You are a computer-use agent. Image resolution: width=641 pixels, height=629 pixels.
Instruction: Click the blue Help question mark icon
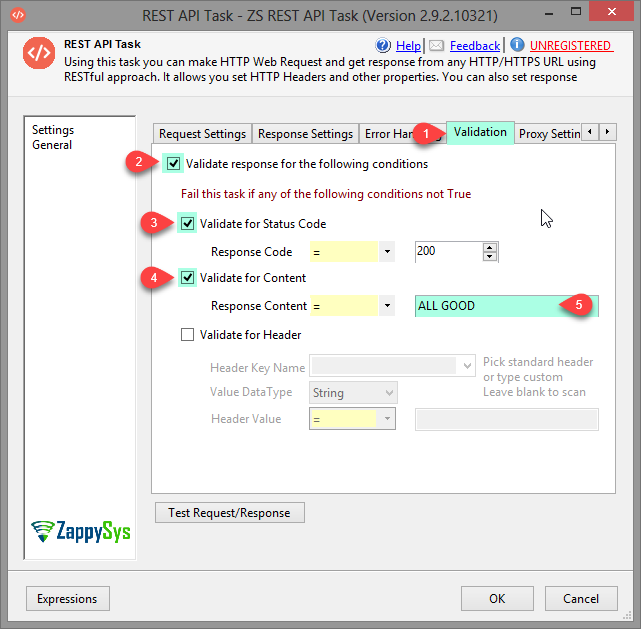[x=383, y=45]
